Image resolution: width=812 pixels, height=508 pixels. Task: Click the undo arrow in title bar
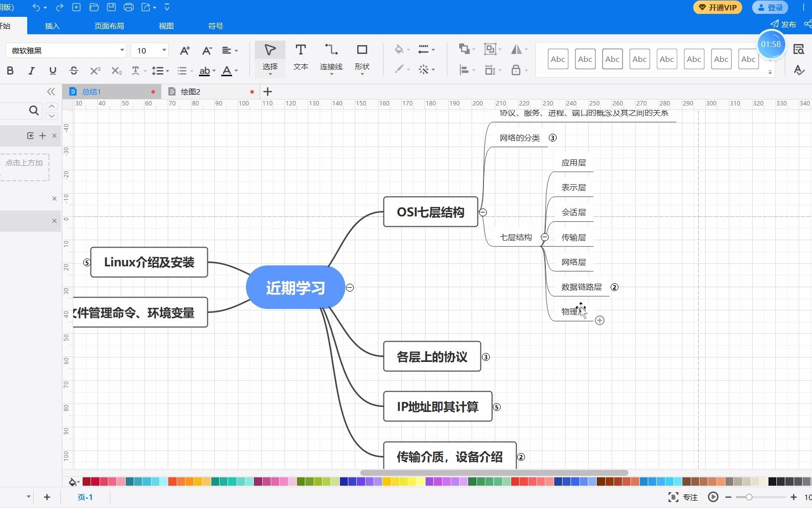36,7
